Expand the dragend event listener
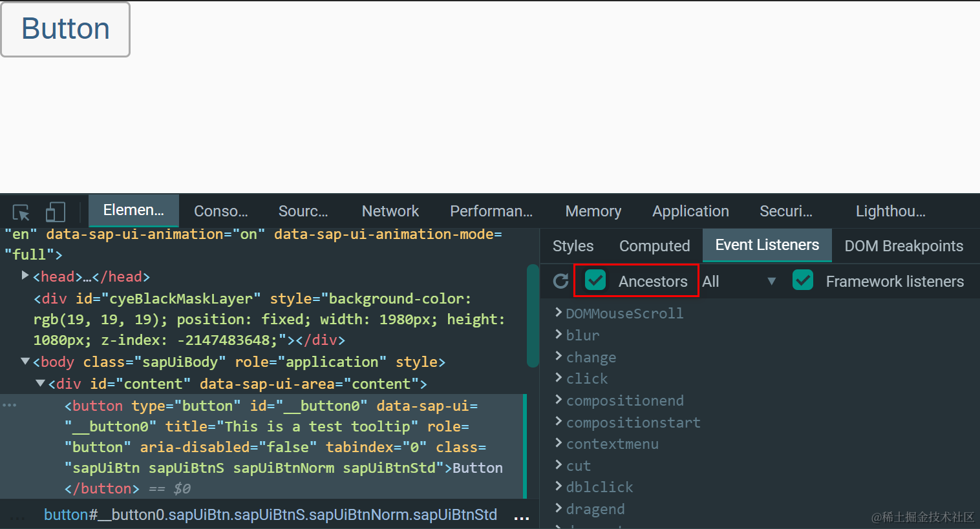 click(559, 508)
